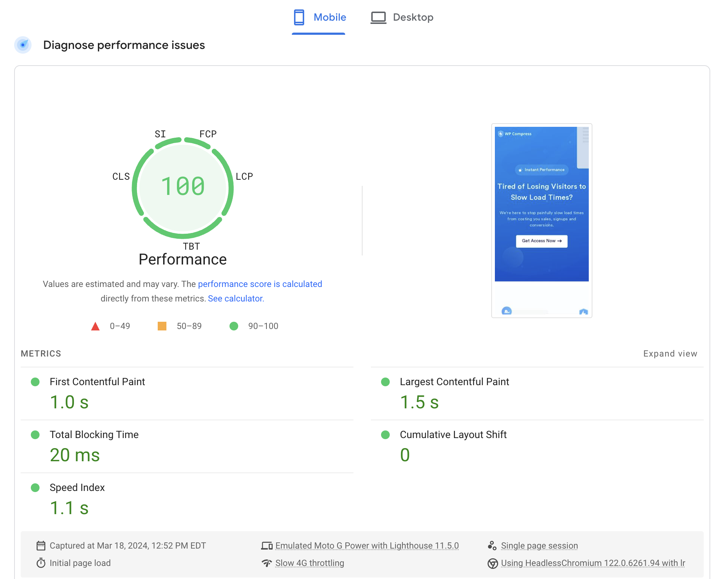Click Single page session link
Image resolution: width=728 pixels, height=579 pixels.
click(539, 546)
